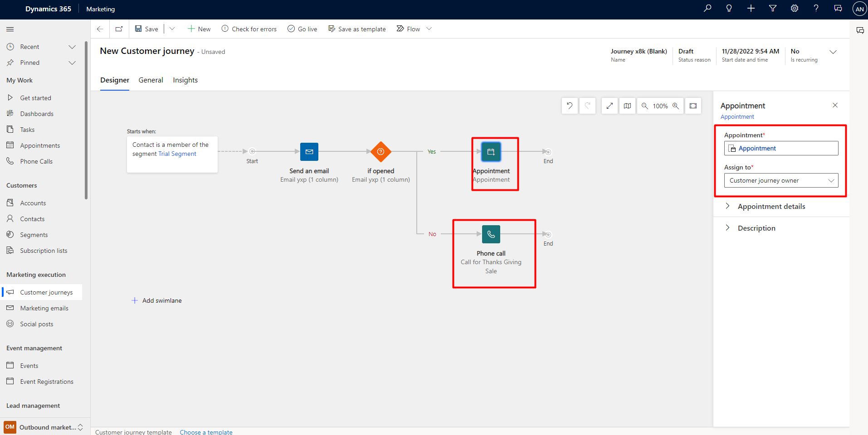Image resolution: width=868 pixels, height=435 pixels.
Task: Open the minimap view of the canvas
Action: 627,106
